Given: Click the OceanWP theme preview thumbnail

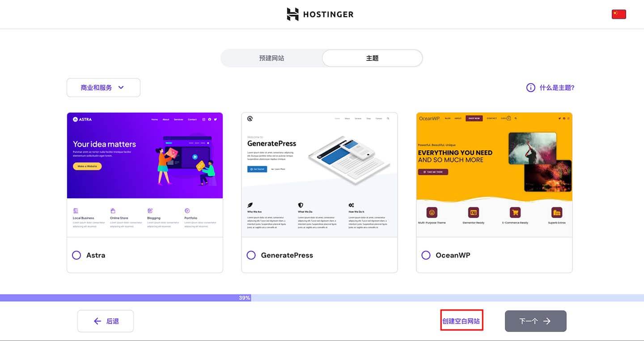Looking at the screenshot, I should click(494, 175).
